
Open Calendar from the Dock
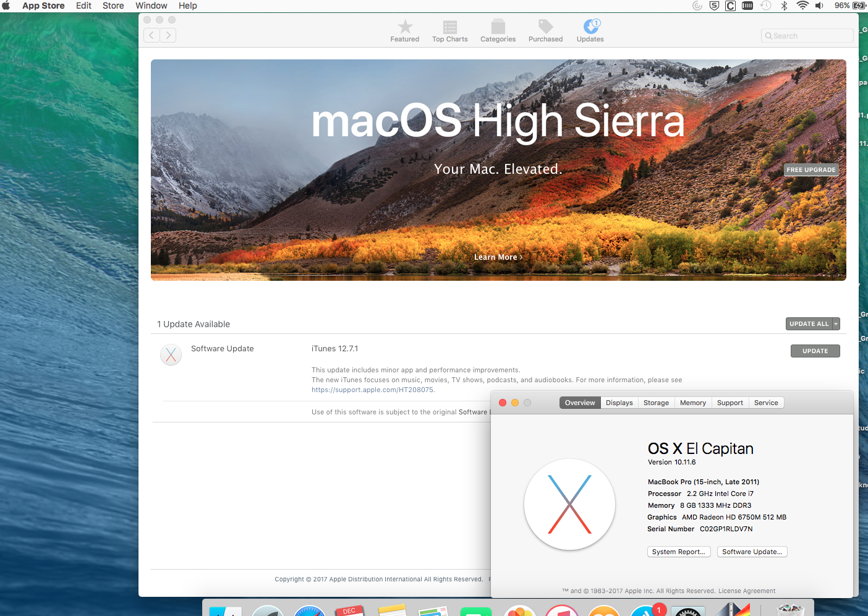[x=349, y=610]
